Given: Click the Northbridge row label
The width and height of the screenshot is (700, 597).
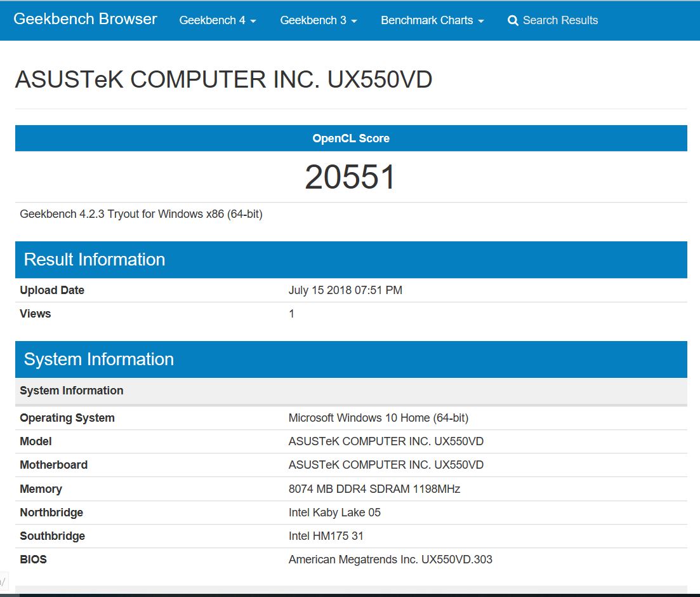Looking at the screenshot, I should click(x=51, y=513).
